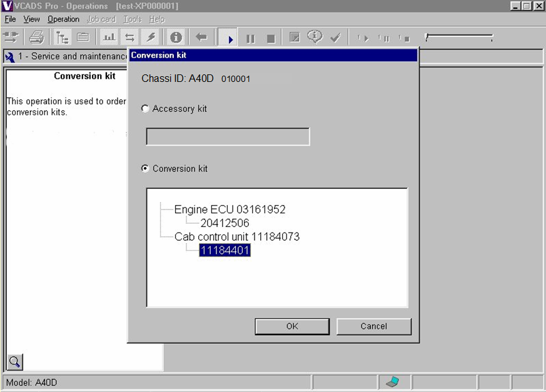Click the printer icon in toolbar

point(36,37)
